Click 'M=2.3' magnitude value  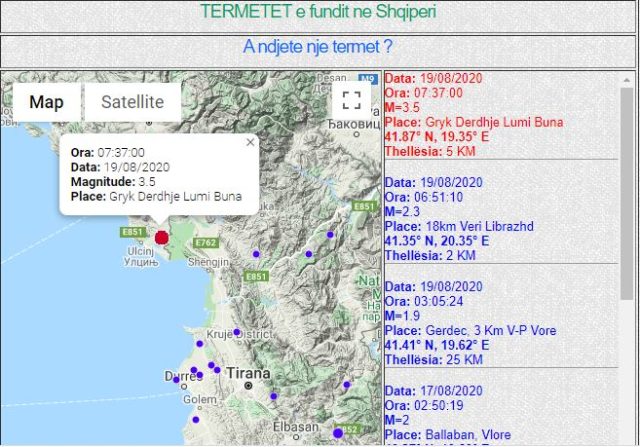[402, 211]
